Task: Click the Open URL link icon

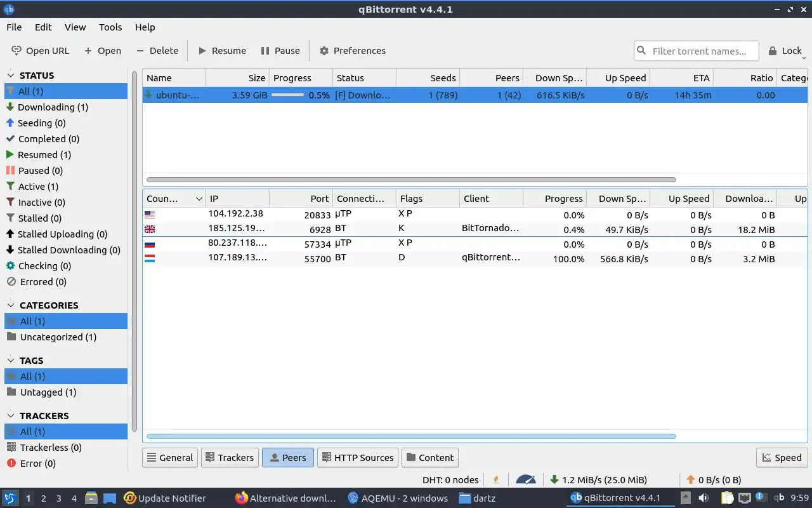Action: [16, 51]
